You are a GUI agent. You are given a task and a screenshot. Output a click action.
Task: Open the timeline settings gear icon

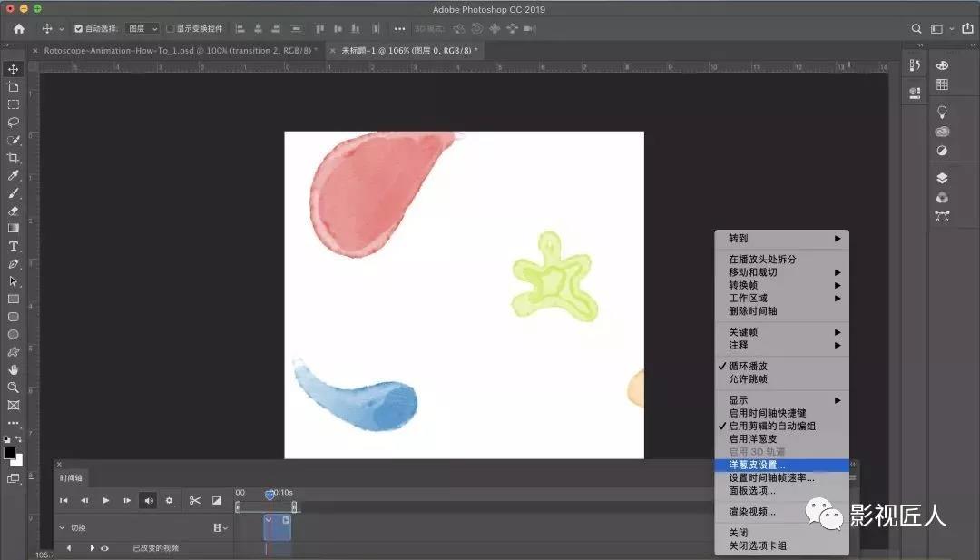click(x=169, y=500)
